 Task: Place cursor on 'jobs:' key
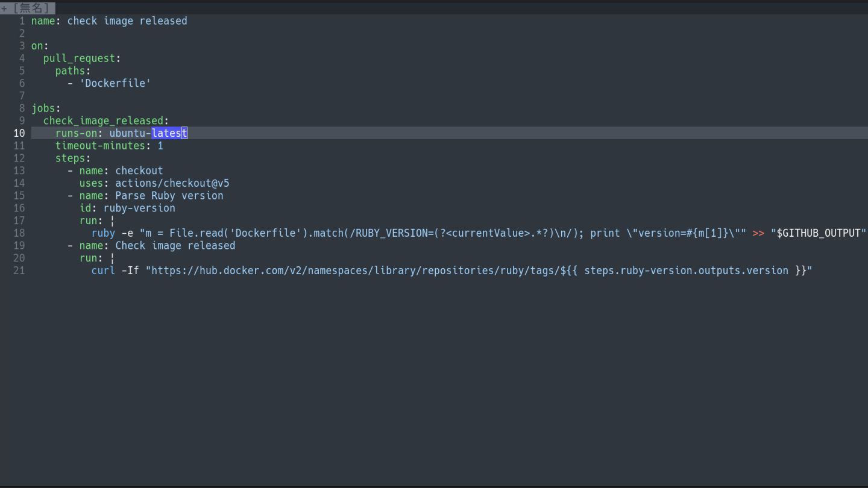(x=46, y=108)
